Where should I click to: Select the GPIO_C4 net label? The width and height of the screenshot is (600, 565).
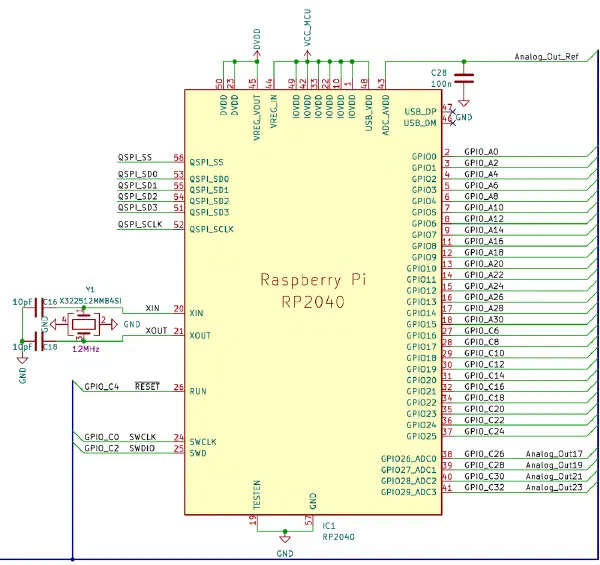click(101, 387)
